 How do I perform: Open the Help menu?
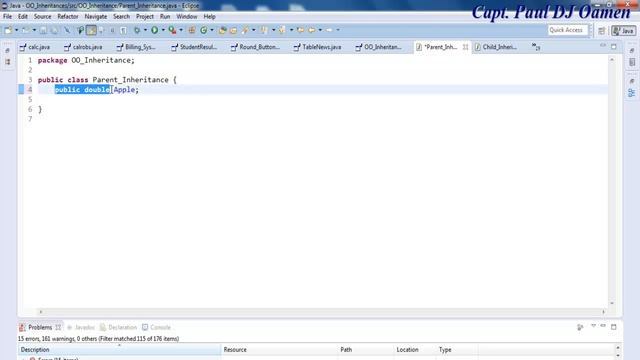point(209,17)
